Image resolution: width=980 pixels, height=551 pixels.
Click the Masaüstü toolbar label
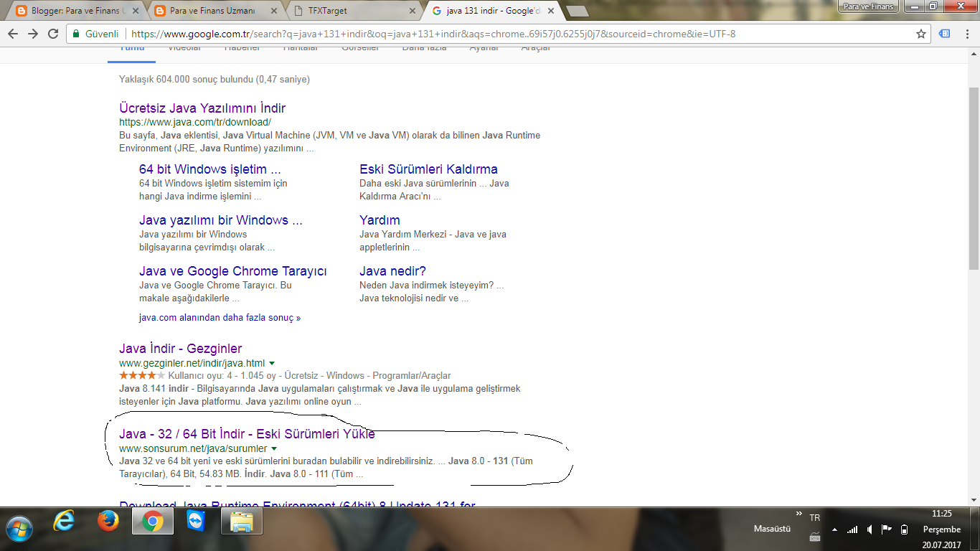[x=772, y=529]
